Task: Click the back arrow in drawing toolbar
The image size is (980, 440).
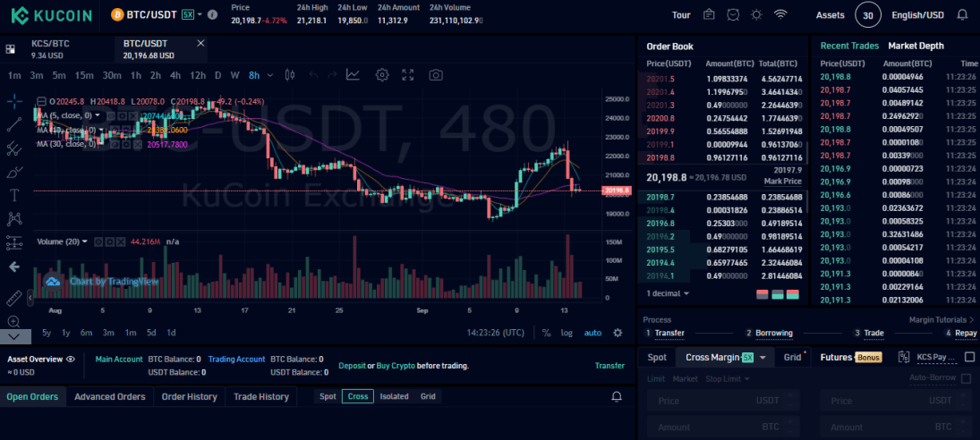Action: pos(13,267)
